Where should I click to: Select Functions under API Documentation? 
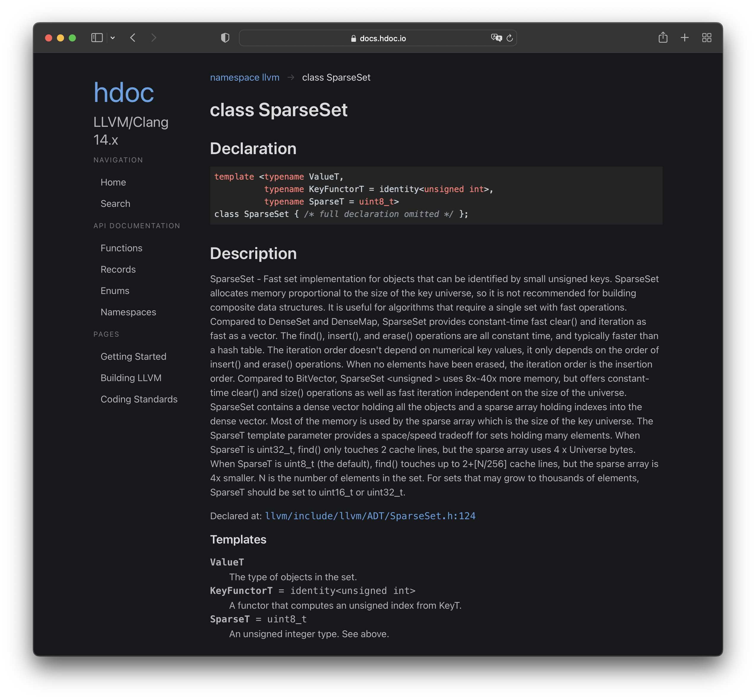121,248
